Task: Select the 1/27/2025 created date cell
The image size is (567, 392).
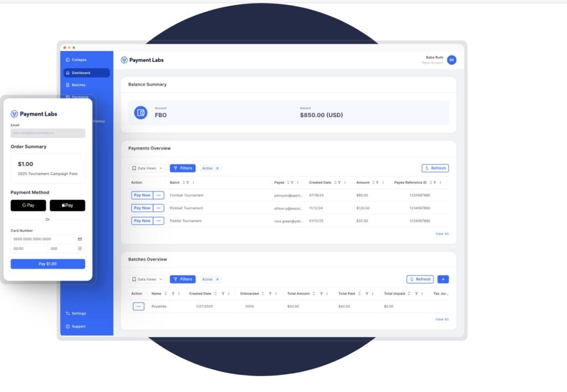Action: click(x=204, y=306)
